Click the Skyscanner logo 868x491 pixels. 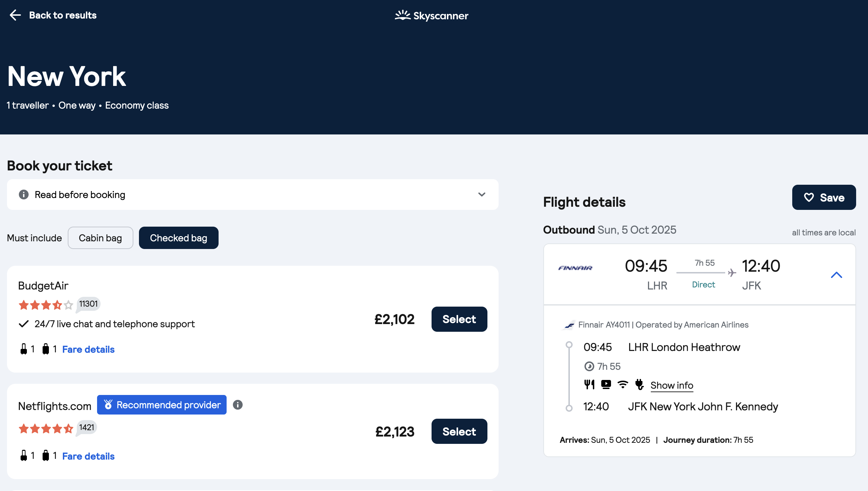432,16
